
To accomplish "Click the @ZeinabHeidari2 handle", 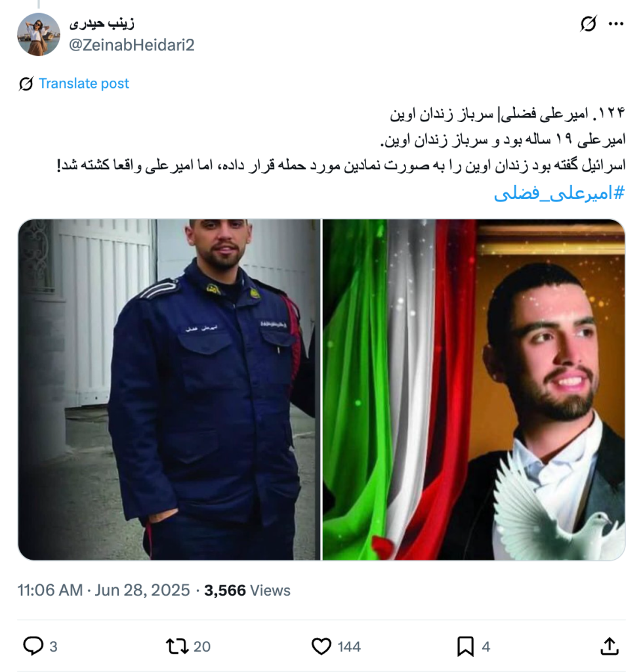I will [x=132, y=45].
